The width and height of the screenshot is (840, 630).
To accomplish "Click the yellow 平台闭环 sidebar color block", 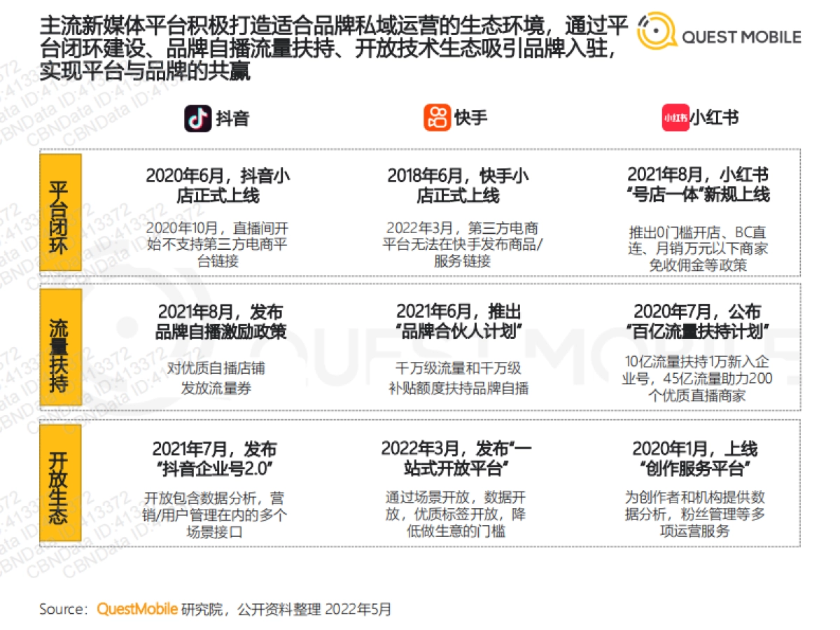I will pos(60,211).
